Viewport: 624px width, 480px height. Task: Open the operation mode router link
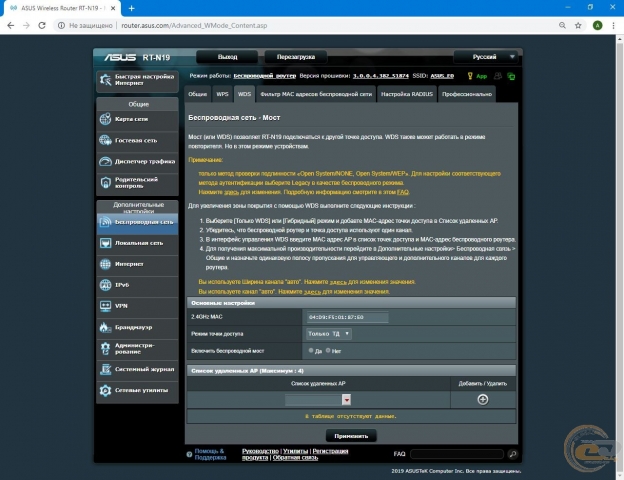[265, 76]
